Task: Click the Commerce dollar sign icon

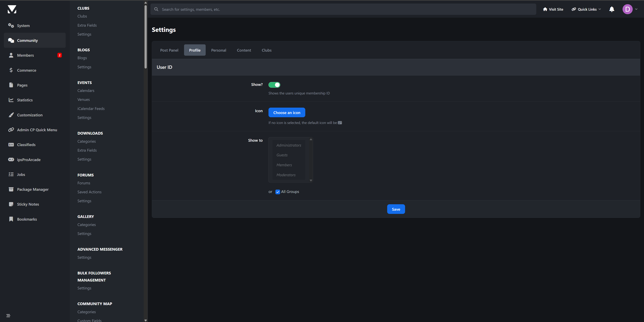Action: 11,70
